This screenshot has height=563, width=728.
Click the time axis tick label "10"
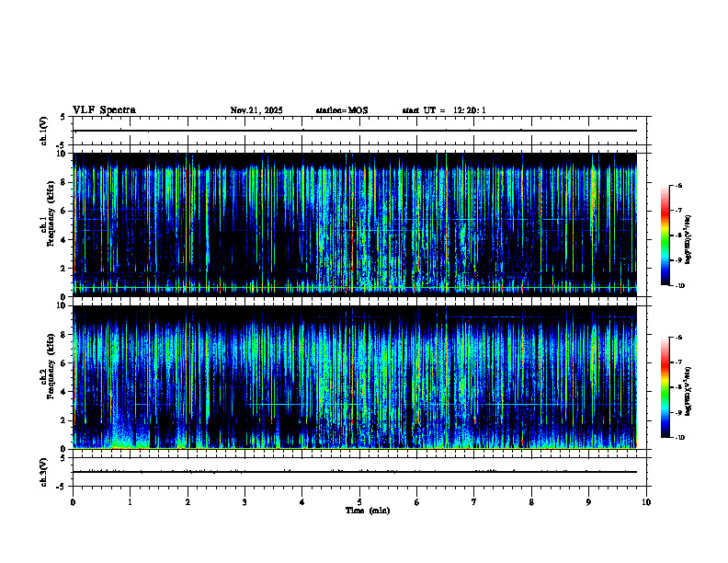(x=646, y=502)
